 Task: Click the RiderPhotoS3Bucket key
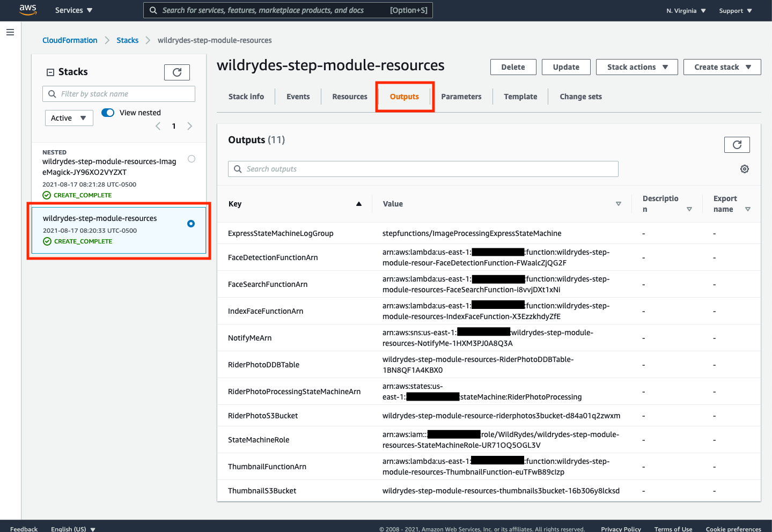click(x=263, y=416)
